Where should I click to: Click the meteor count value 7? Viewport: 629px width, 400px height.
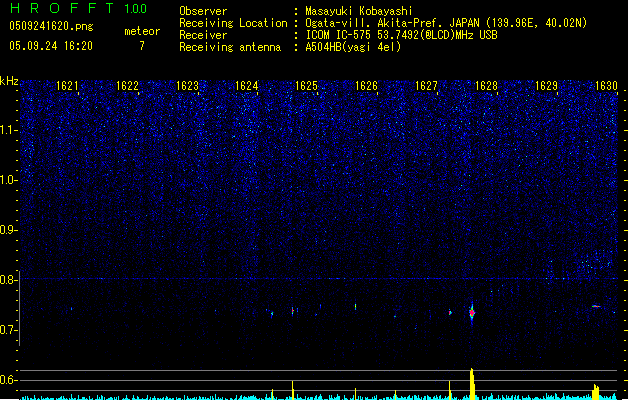pos(142,46)
